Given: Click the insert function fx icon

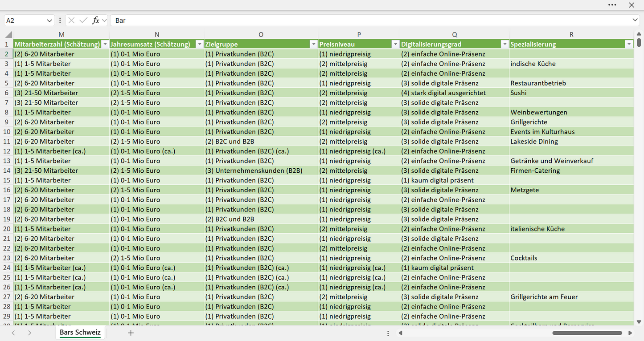Looking at the screenshot, I should (x=95, y=20).
